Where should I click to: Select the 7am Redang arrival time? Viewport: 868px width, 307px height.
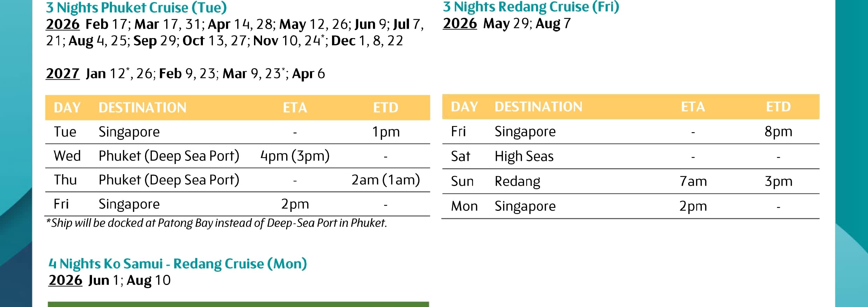click(x=693, y=181)
